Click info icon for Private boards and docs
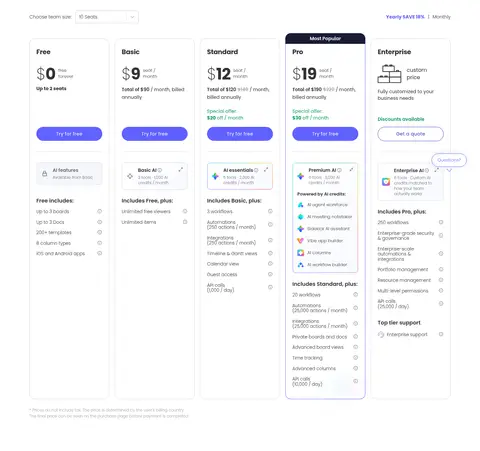 coord(355,337)
